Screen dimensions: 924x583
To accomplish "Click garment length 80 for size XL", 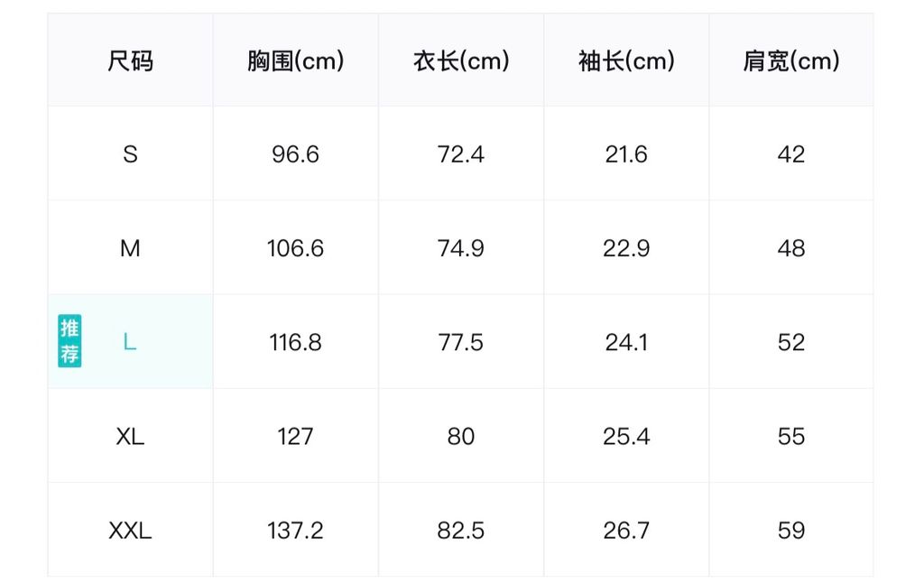I will (x=460, y=437).
